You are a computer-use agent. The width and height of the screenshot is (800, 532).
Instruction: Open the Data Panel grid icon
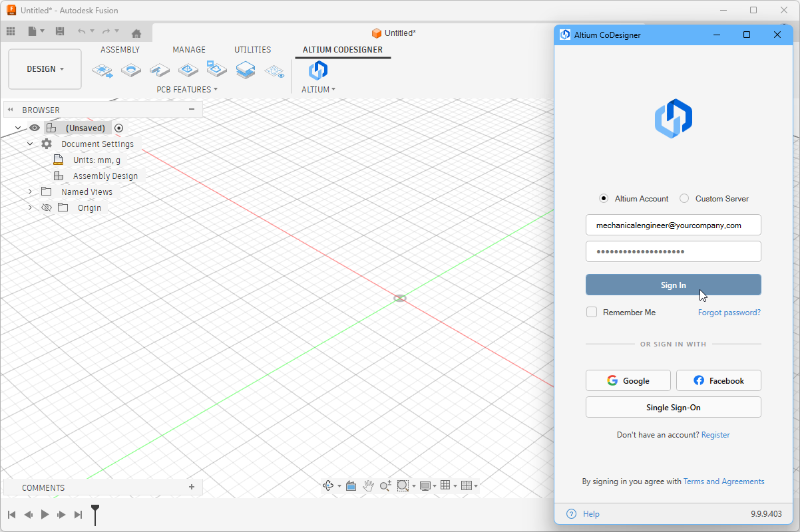tap(11, 32)
